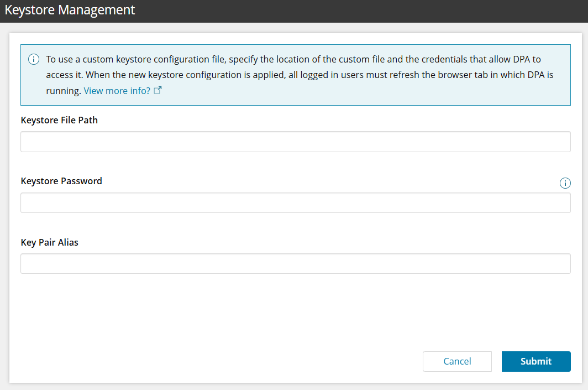Click the info icon in the blue banner
This screenshot has width=588, height=390.
34,59
